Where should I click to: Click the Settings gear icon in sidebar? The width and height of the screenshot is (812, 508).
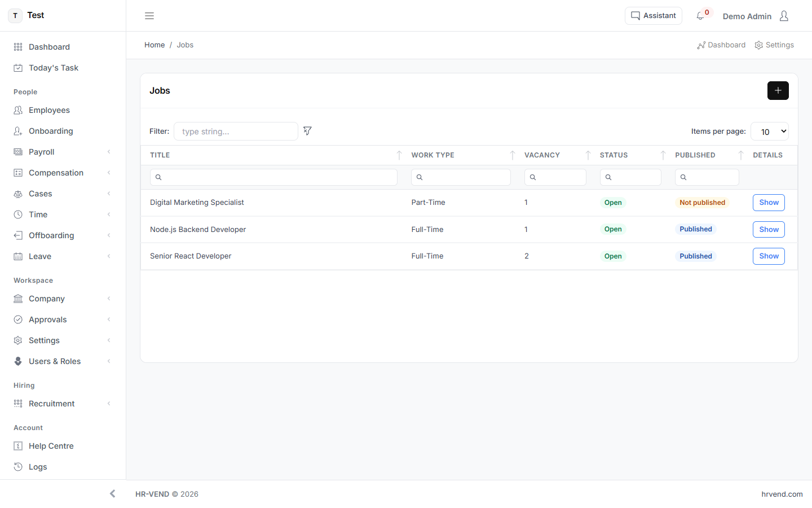18,340
